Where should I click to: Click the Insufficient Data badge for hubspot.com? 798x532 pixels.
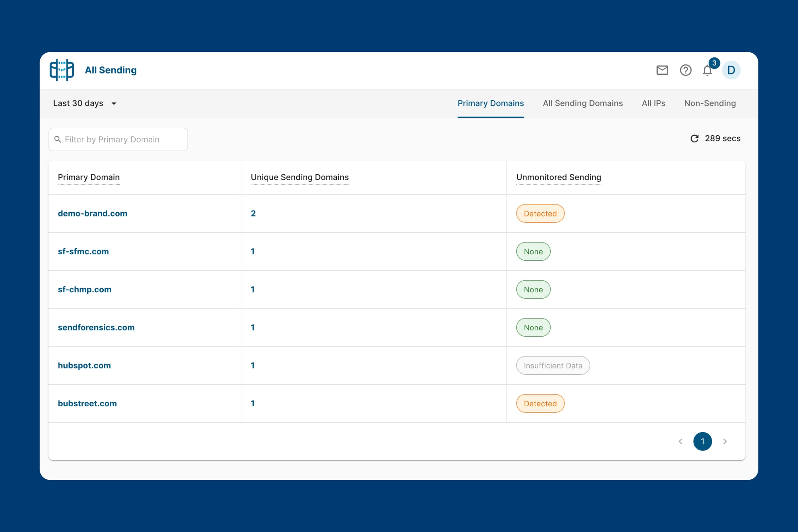pos(553,365)
